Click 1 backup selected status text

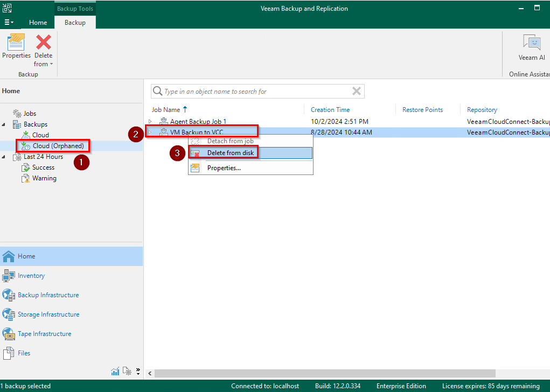[25, 386]
